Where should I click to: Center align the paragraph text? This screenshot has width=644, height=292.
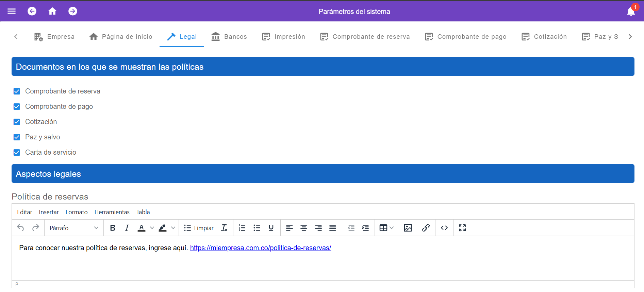point(303,228)
